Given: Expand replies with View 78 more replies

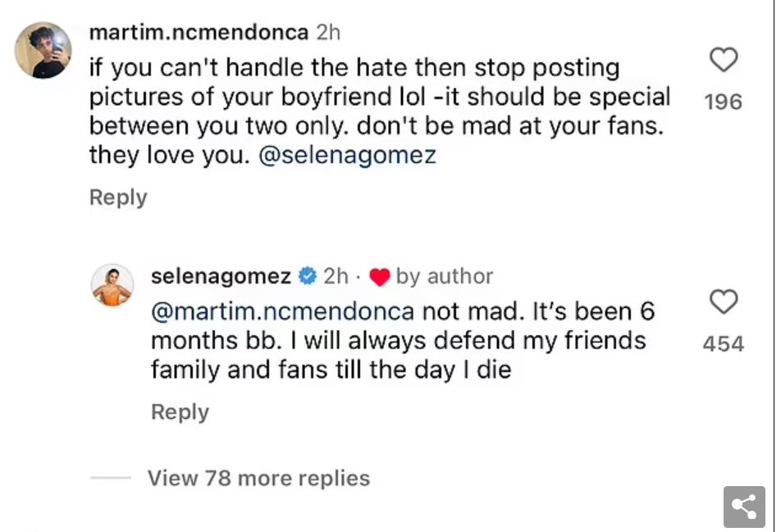Looking at the screenshot, I should pyautogui.click(x=258, y=478).
